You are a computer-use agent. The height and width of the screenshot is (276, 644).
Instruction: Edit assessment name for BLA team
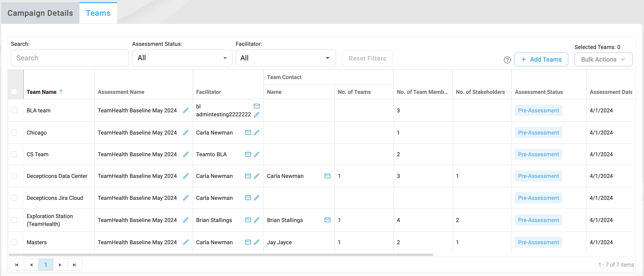click(x=185, y=110)
